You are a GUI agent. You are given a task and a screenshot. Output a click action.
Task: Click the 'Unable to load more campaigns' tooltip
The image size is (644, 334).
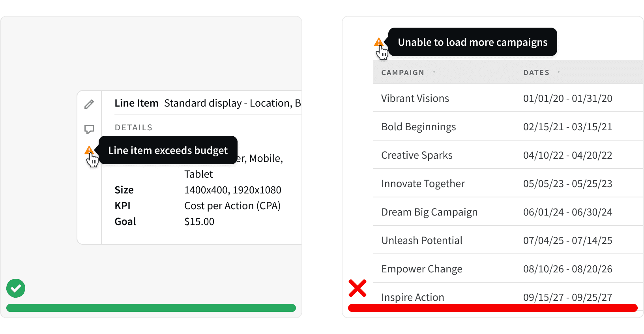pyautogui.click(x=473, y=42)
